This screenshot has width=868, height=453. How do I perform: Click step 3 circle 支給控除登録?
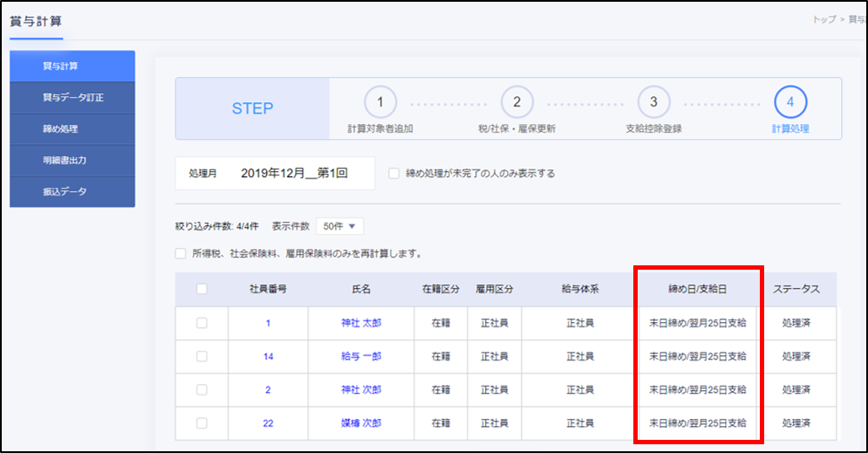(653, 102)
